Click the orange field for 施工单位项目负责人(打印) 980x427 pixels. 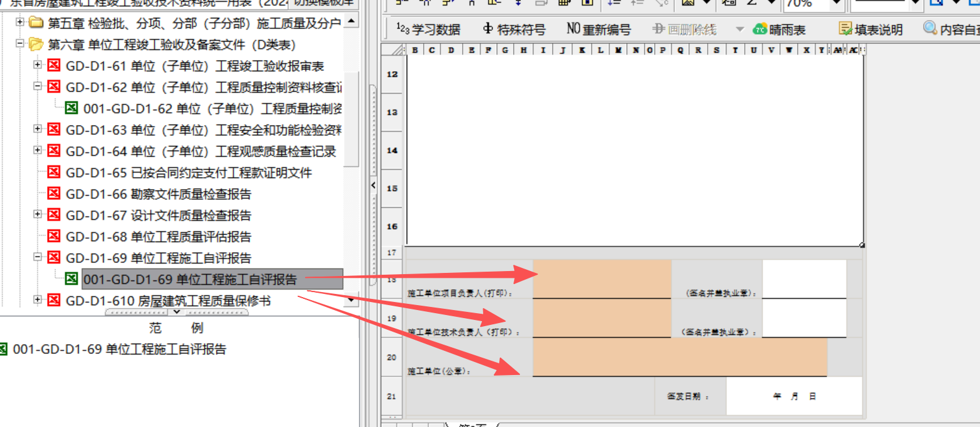coord(602,279)
